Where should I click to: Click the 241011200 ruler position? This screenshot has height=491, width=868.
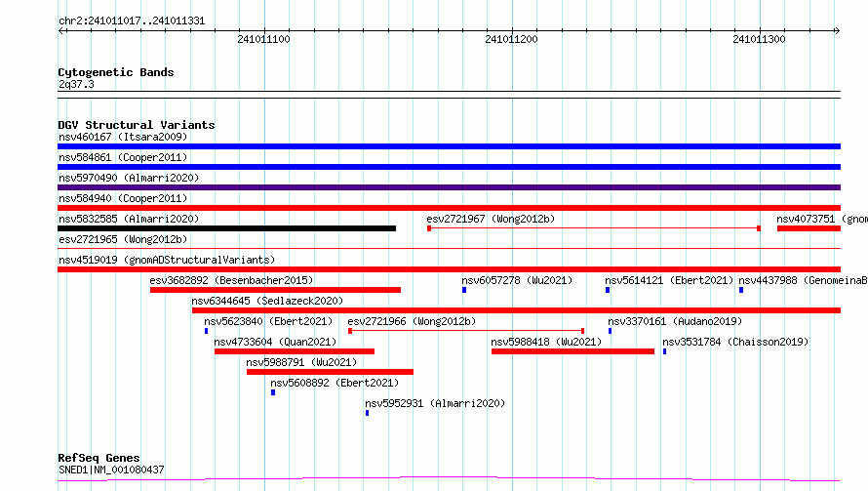pos(511,39)
